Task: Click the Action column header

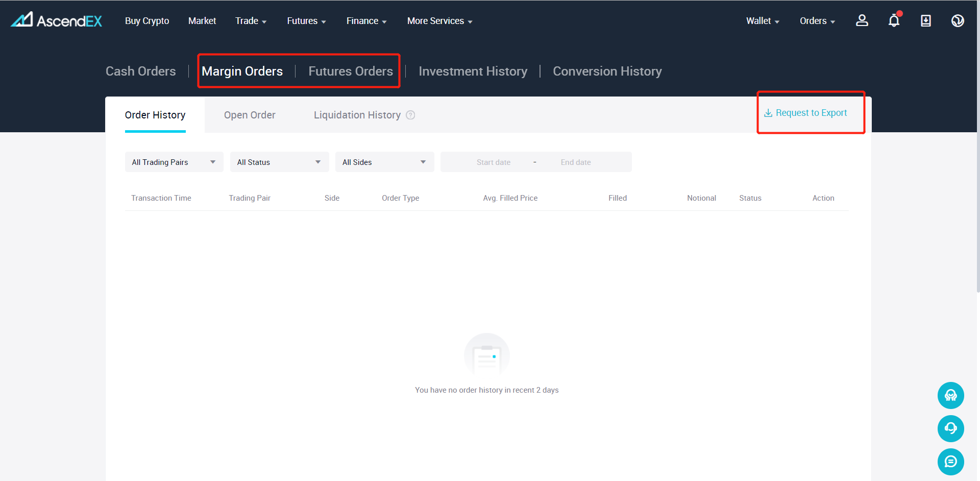Action: (x=823, y=198)
